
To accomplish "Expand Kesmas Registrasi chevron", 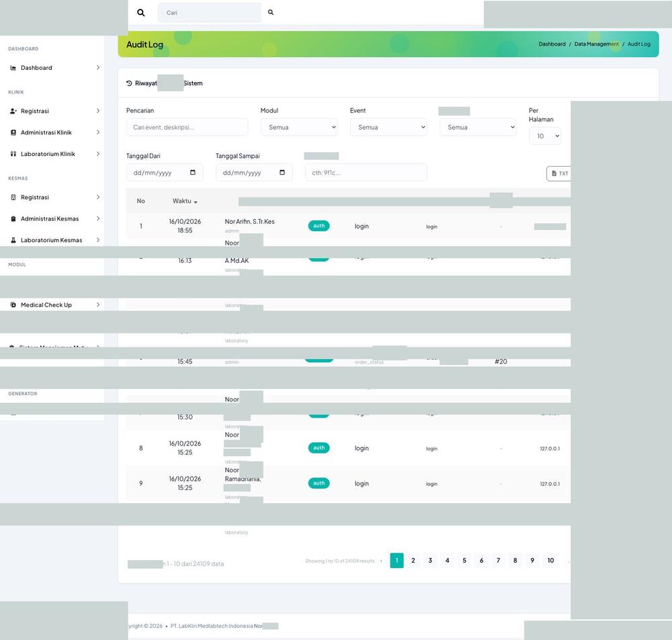I will 97,197.
